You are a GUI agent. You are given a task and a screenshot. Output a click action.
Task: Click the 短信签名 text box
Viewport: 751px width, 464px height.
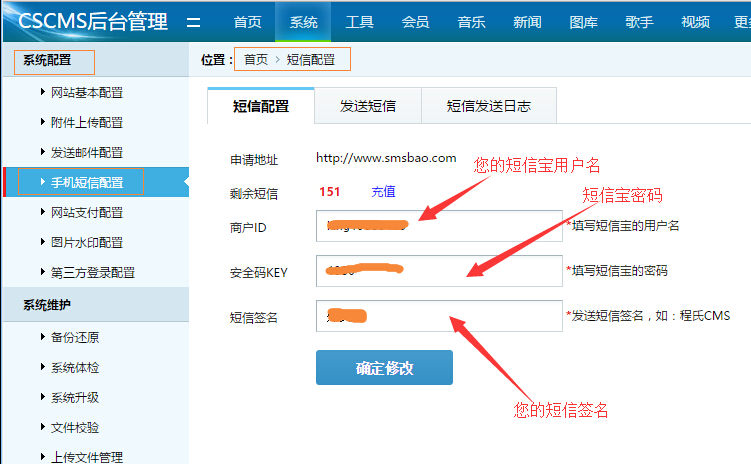(439, 316)
